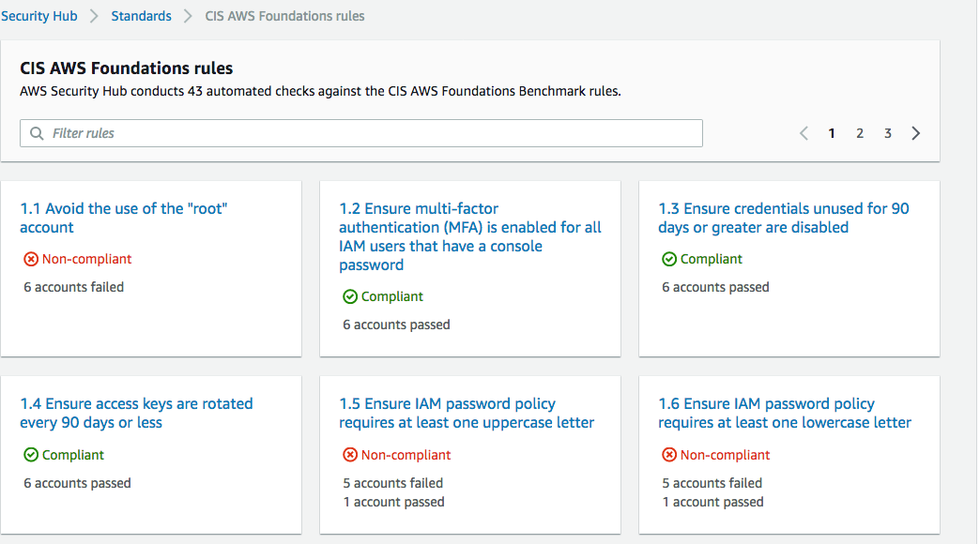980x544 pixels.
Task: Click CIS AWS Foundations rules breadcrumb text
Action: [284, 16]
